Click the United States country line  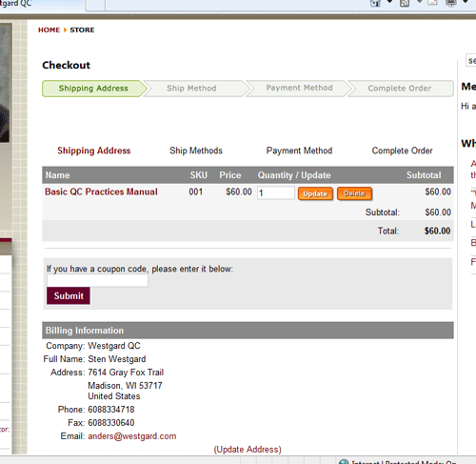click(x=114, y=396)
